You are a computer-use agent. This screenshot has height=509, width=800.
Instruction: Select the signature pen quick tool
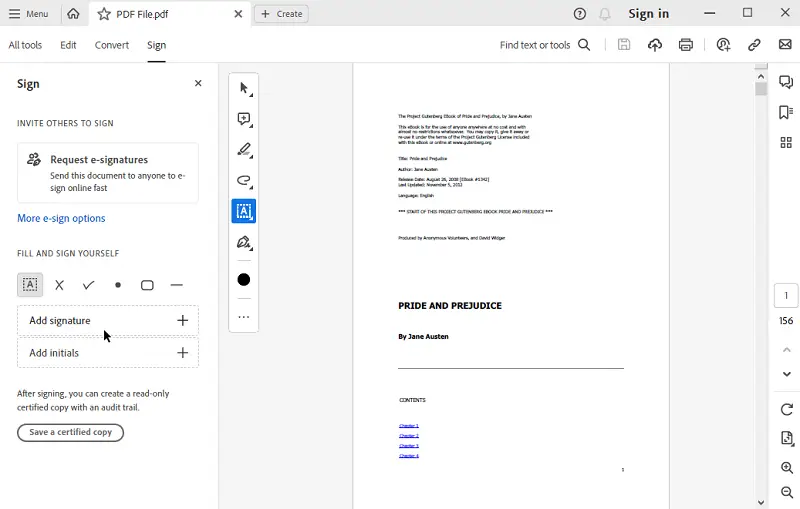(244, 242)
